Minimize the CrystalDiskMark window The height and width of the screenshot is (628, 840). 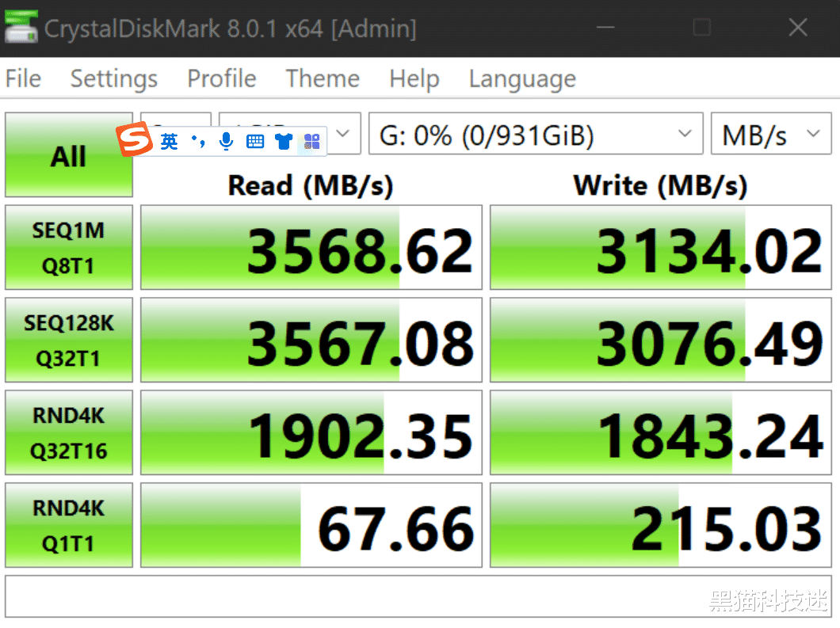(x=605, y=27)
